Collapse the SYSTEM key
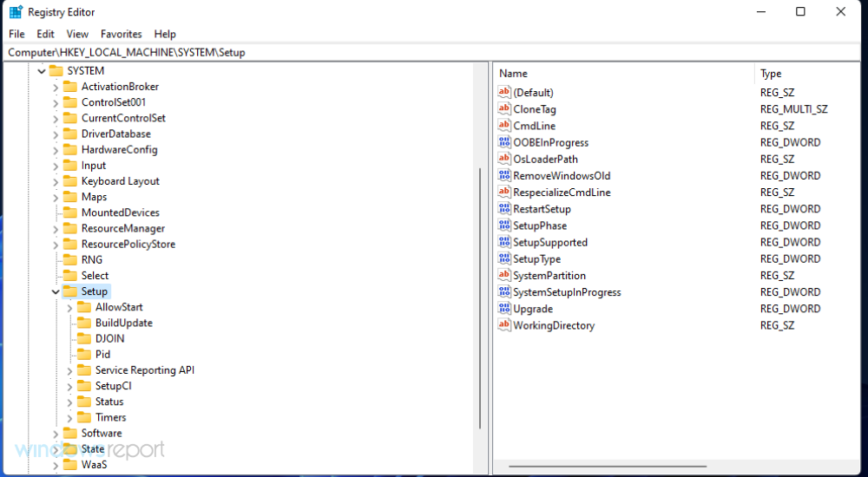Viewport: 868px width, 477px height. point(42,71)
